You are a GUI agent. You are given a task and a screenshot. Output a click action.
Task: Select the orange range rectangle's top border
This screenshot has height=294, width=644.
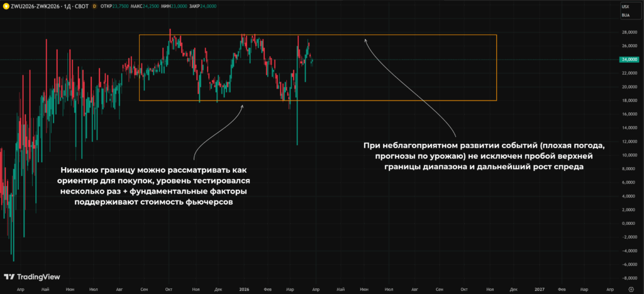pyautogui.click(x=318, y=35)
